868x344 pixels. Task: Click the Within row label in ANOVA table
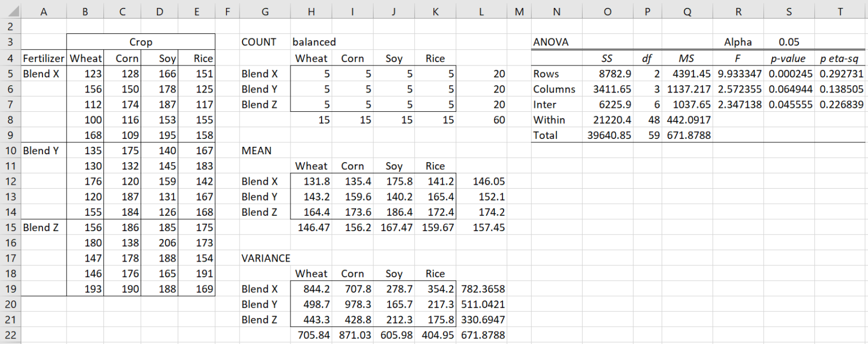[x=549, y=119]
